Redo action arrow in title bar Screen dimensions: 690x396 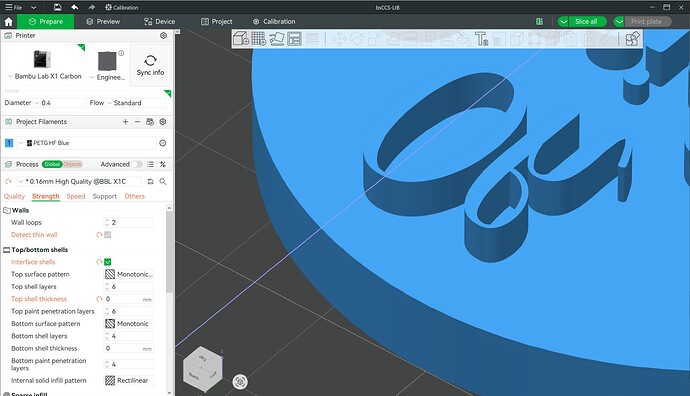click(x=91, y=7)
